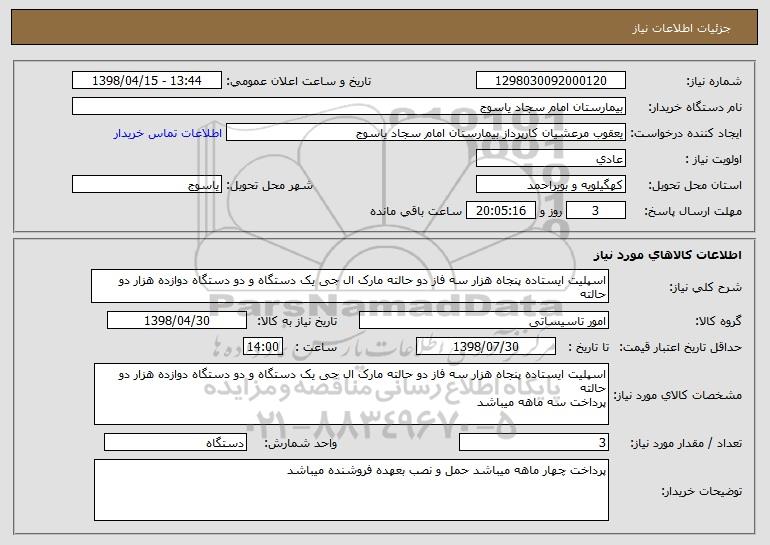770x545 pixels.
Task: Click the label مهلت ارسال پاسخ
Action: (693, 212)
